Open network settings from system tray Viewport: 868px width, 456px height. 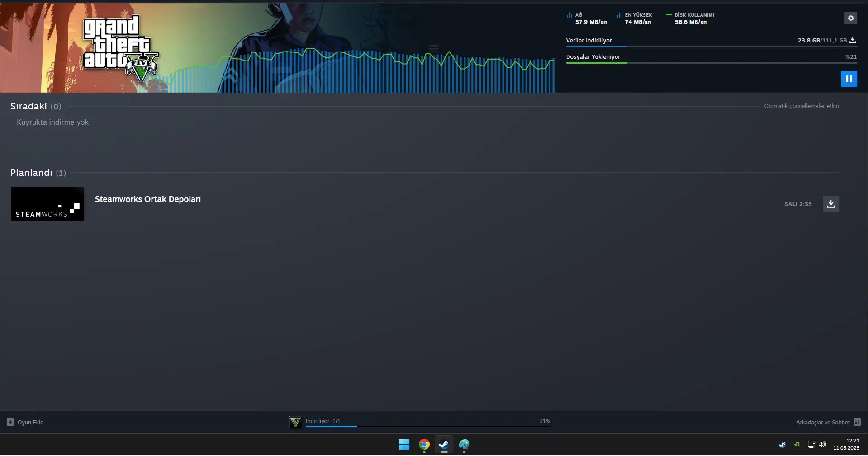811,444
